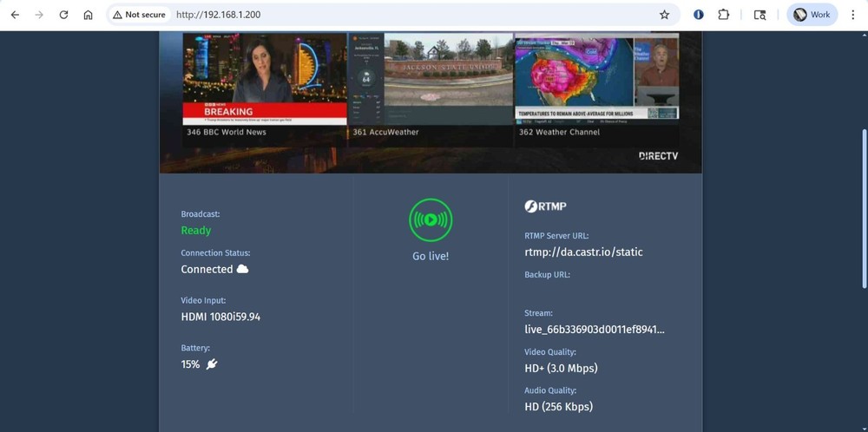Open the browser home page
Viewport: 868px width, 432px height.
click(88, 15)
